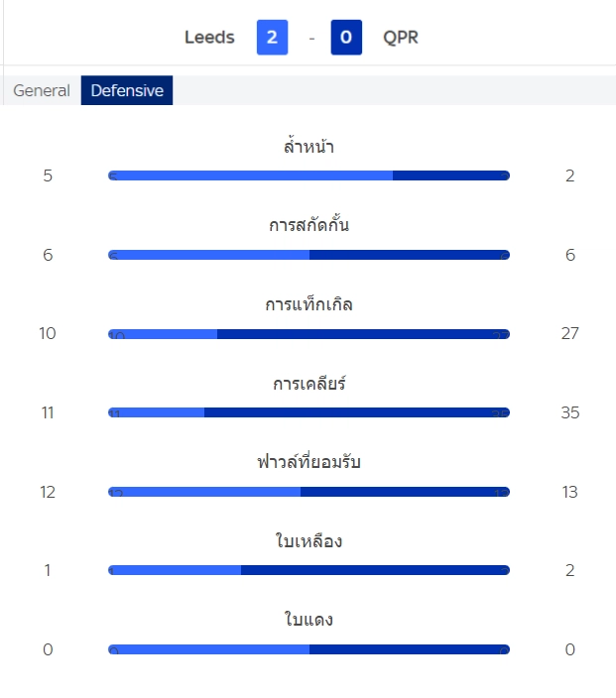
Task: Click the การสกัดกั้น stat bar
Action: (308, 255)
